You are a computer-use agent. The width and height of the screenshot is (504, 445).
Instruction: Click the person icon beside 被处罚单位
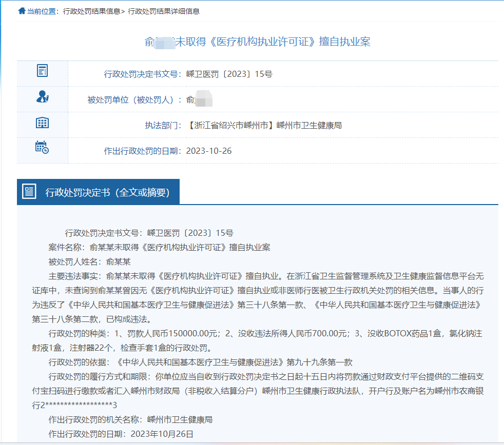tap(42, 96)
